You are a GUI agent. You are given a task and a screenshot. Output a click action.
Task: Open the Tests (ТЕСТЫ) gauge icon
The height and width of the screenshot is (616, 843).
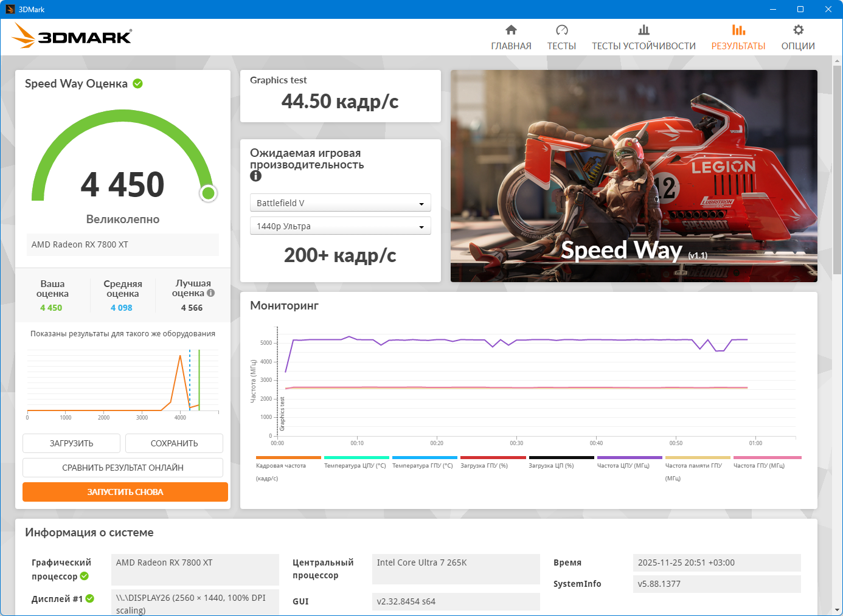coord(561,30)
